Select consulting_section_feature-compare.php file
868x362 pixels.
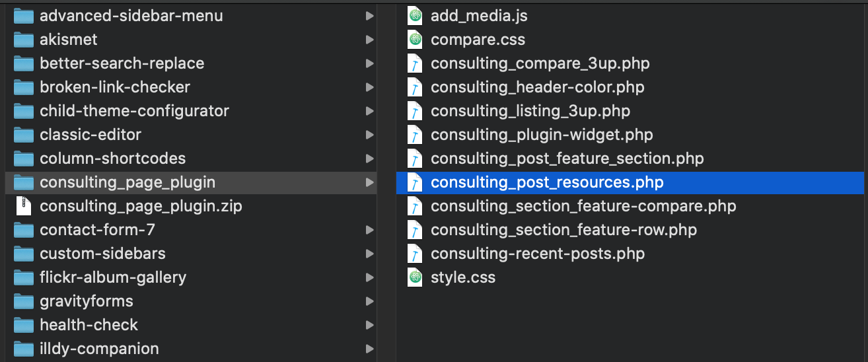pyautogui.click(x=583, y=206)
